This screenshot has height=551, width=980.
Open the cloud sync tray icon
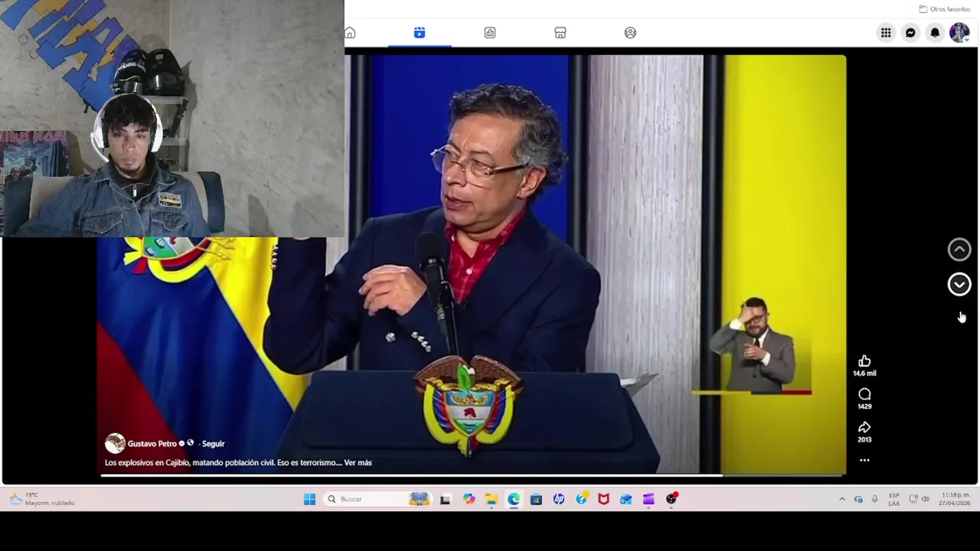(x=858, y=499)
